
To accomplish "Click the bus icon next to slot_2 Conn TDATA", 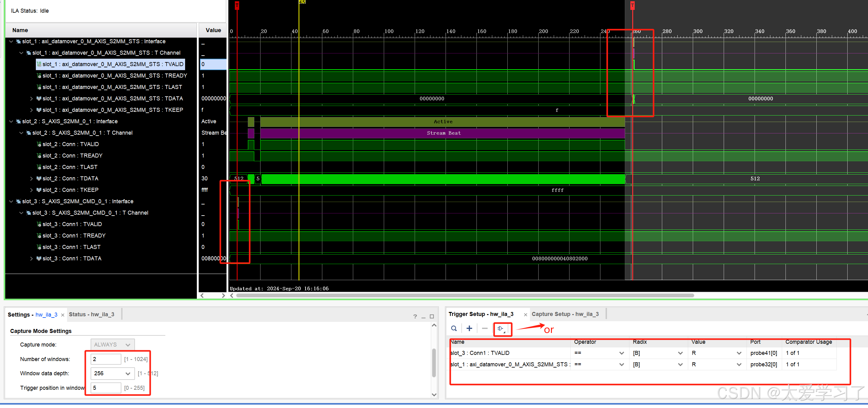I will coord(39,178).
